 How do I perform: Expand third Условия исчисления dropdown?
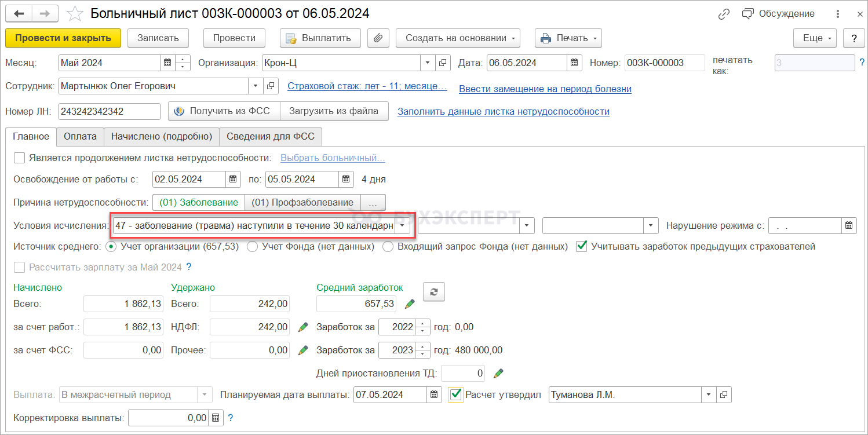click(x=652, y=226)
